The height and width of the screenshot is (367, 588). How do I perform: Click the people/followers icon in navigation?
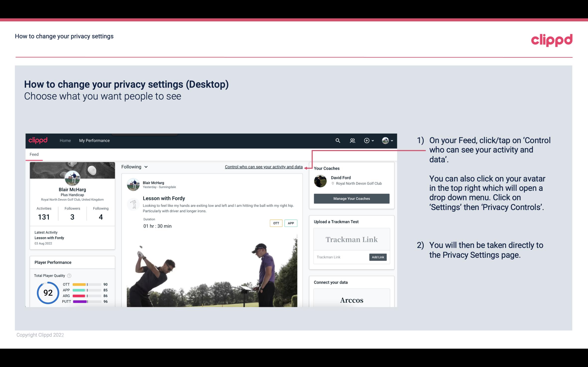coord(352,140)
